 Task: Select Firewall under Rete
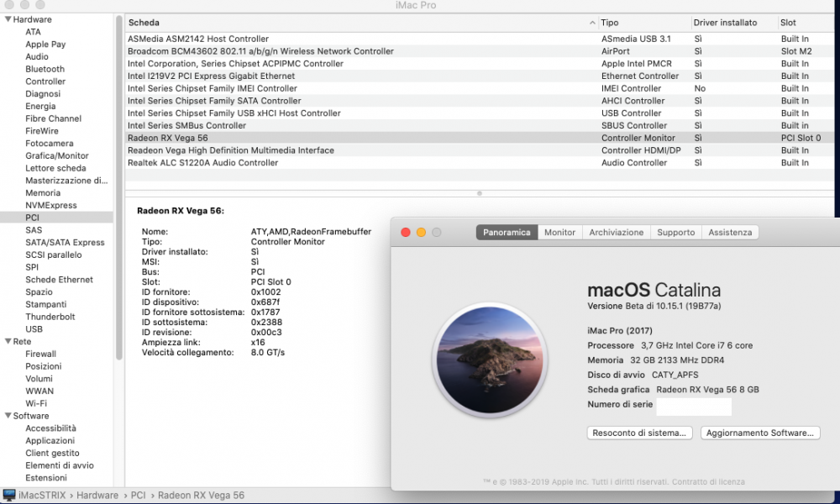click(x=40, y=354)
